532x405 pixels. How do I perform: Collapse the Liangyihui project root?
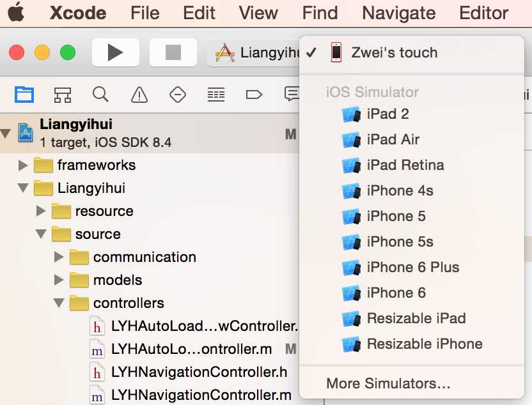point(6,133)
